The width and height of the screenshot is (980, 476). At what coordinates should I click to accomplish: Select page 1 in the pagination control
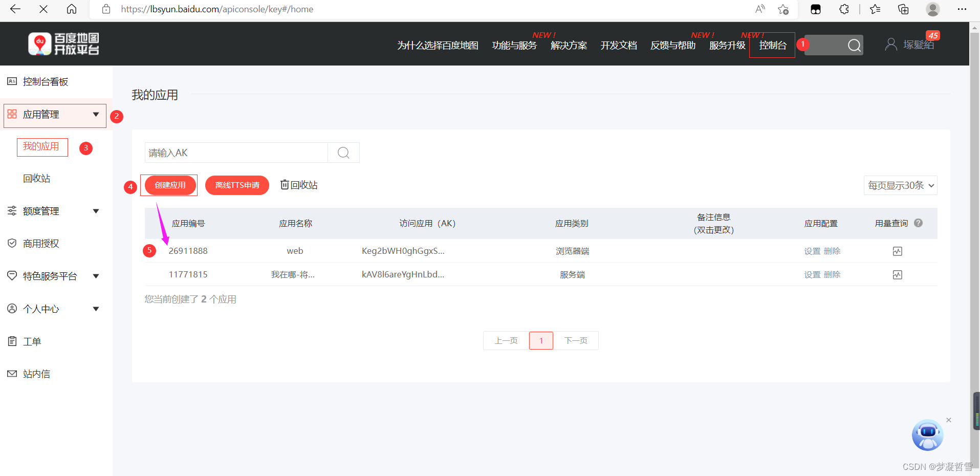pyautogui.click(x=540, y=340)
